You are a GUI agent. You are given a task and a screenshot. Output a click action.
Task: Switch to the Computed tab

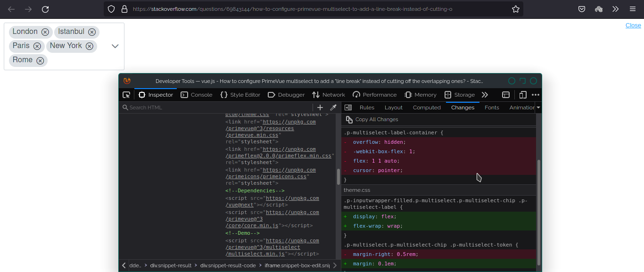click(427, 107)
